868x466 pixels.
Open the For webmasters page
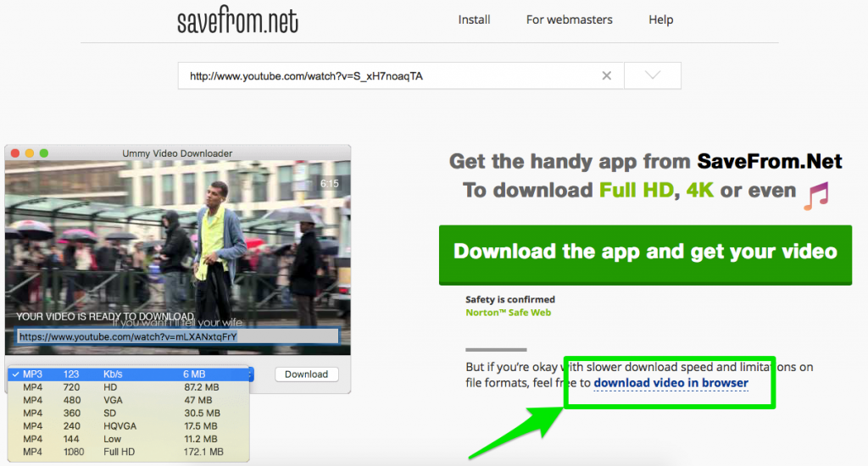pos(569,20)
